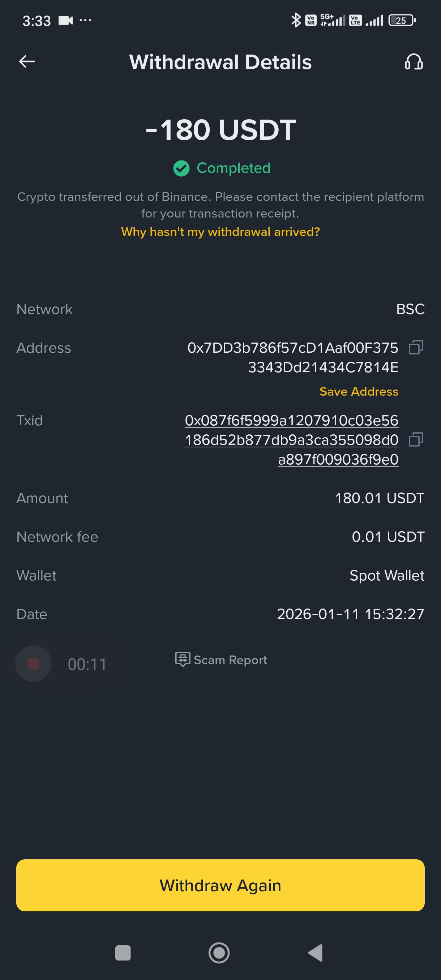Open customer support headset icon
Screen dimensions: 441x980
414,62
